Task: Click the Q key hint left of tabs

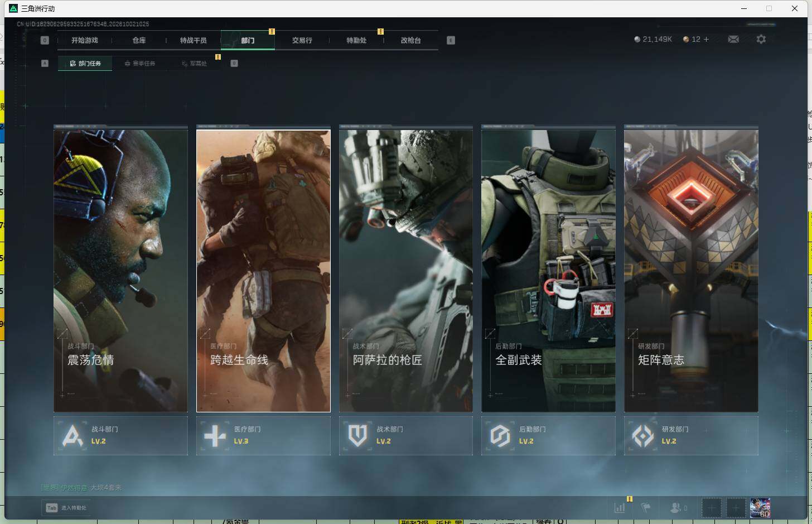Action: [45, 40]
